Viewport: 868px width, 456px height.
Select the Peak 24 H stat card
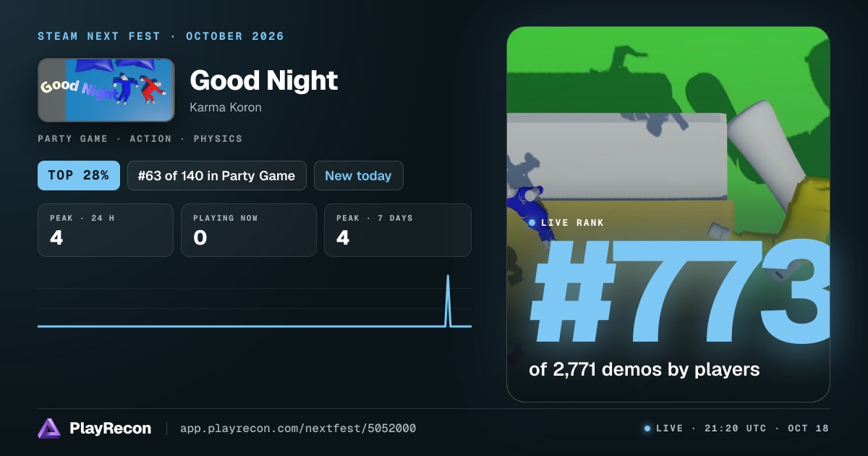coord(106,230)
